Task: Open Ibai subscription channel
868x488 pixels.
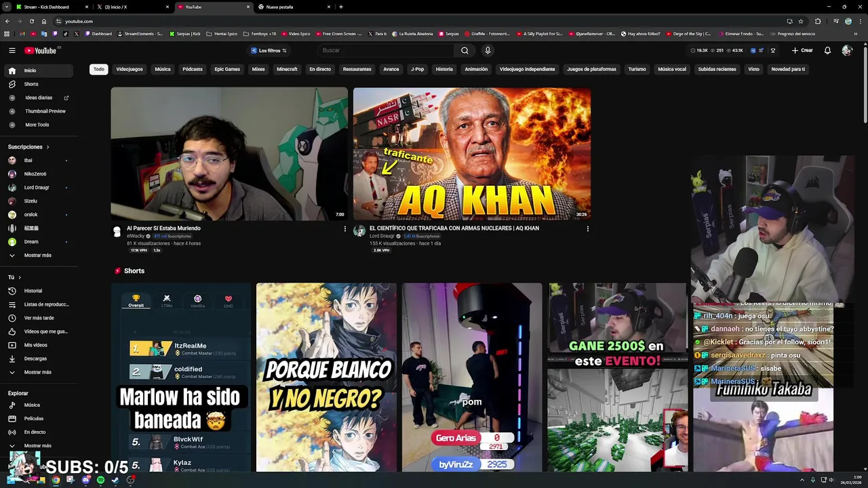Action: coord(38,161)
